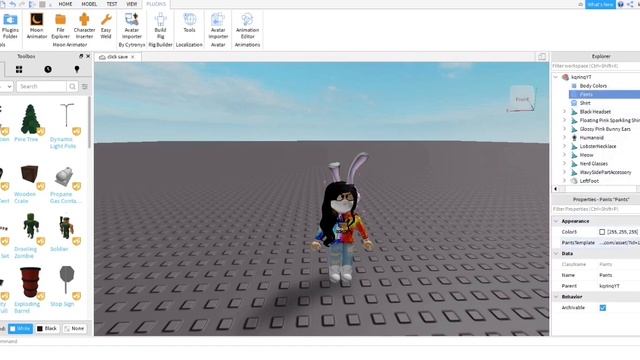Toggle the Archivable checkbox
This screenshot has height=360, width=640.
click(602, 308)
